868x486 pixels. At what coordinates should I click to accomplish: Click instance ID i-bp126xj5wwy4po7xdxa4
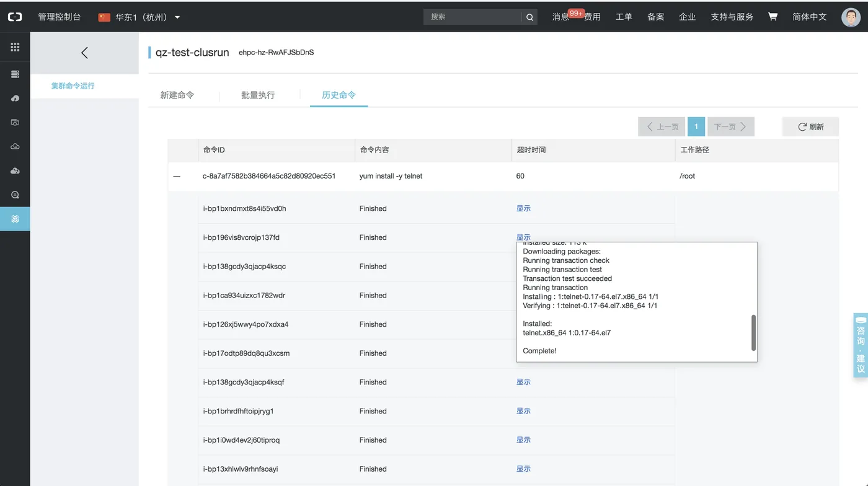pos(246,324)
